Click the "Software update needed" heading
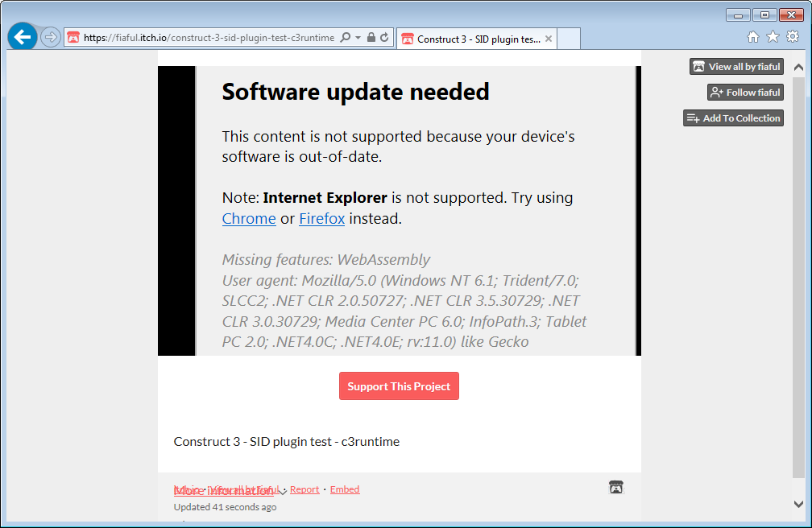The height and width of the screenshot is (528, 812). [x=355, y=92]
